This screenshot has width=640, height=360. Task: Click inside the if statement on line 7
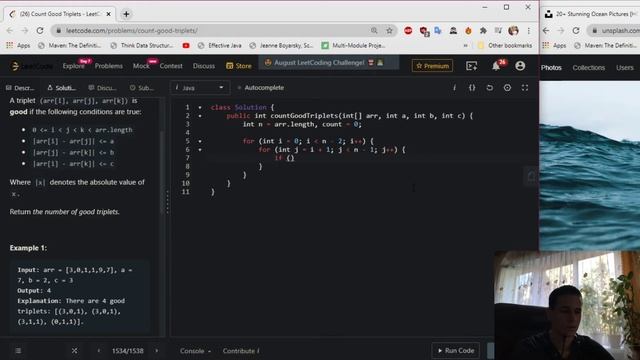pyautogui.click(x=290, y=158)
